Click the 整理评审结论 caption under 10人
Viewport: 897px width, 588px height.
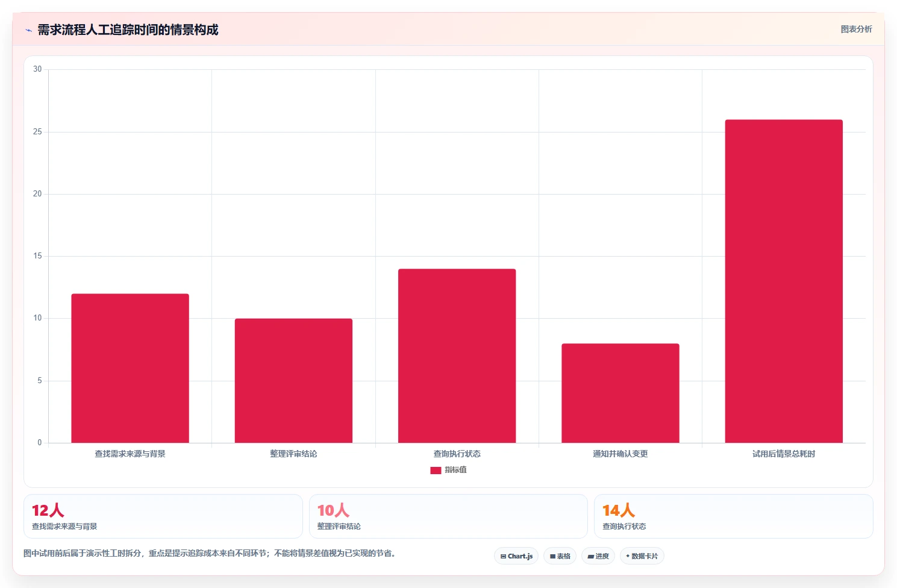coord(339,526)
